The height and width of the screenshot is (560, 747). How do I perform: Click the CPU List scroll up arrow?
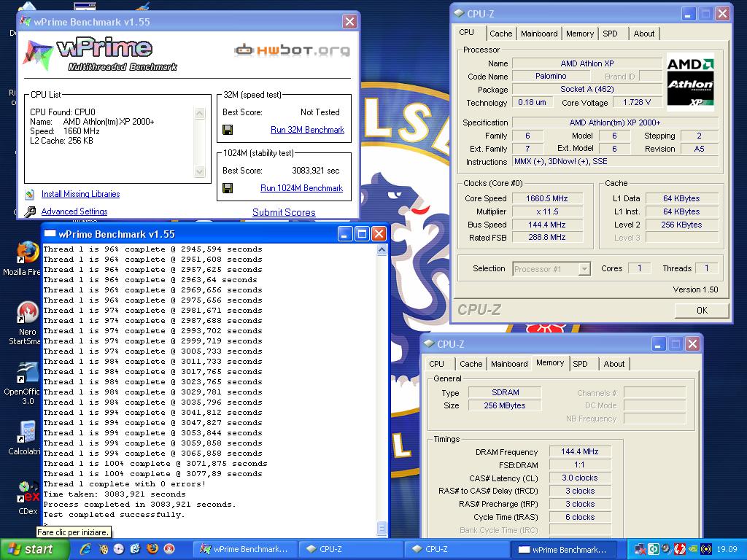click(x=200, y=113)
